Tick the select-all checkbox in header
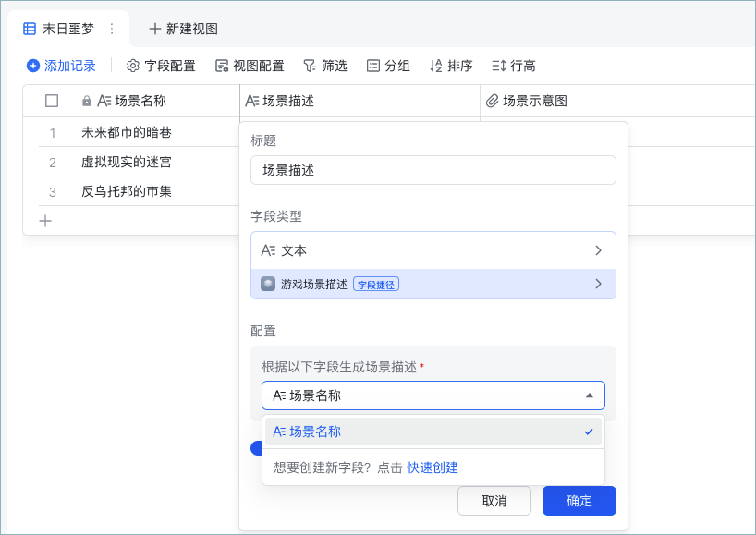756x535 pixels. coord(52,101)
